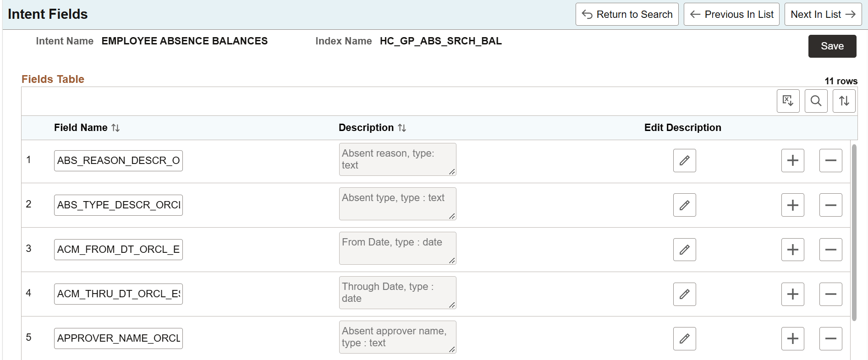Open the Fields Table sort icon

click(844, 101)
